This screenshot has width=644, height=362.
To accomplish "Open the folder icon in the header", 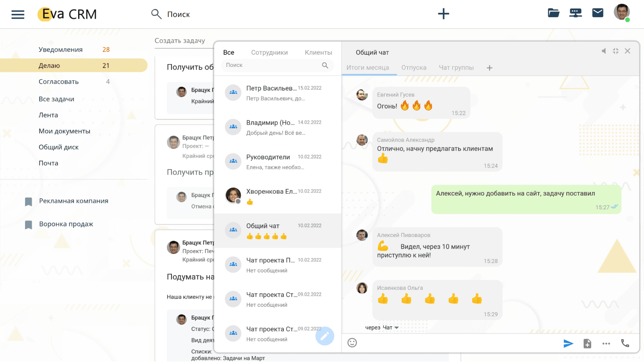I will 553,13.
